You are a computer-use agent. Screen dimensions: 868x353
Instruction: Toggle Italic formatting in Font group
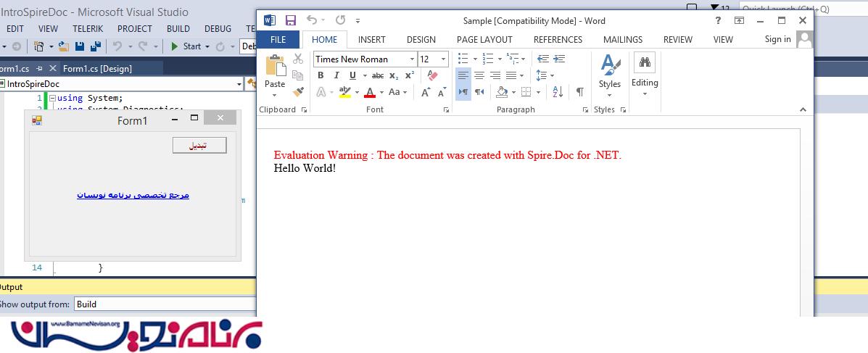tap(336, 75)
